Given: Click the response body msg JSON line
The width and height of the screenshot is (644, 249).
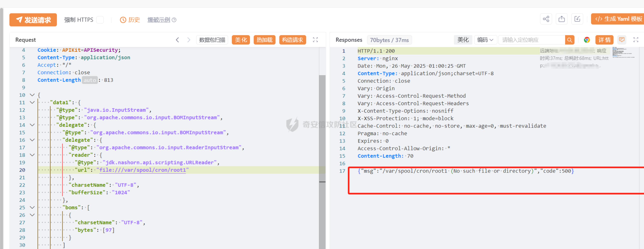Looking at the screenshot, I should [465, 171].
